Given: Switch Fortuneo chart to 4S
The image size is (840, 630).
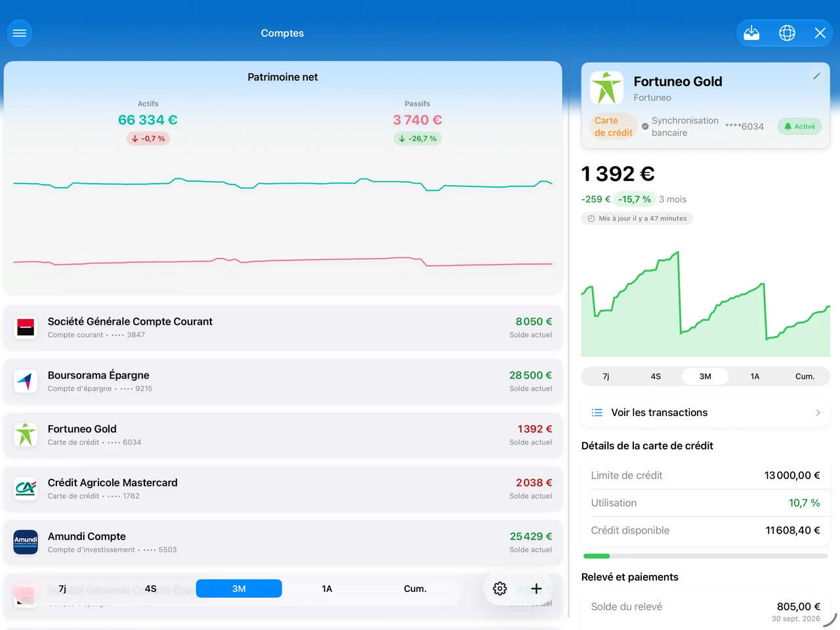Looking at the screenshot, I should tap(656, 377).
